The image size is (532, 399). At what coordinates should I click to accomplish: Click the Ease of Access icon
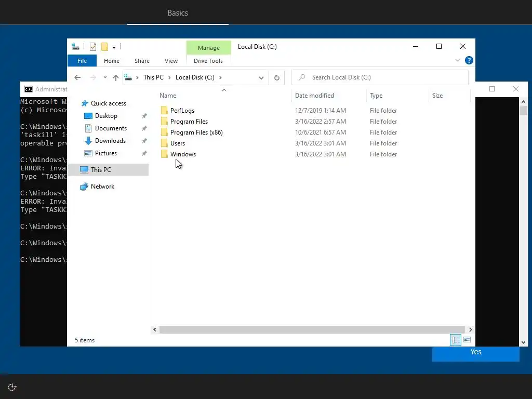point(12,387)
